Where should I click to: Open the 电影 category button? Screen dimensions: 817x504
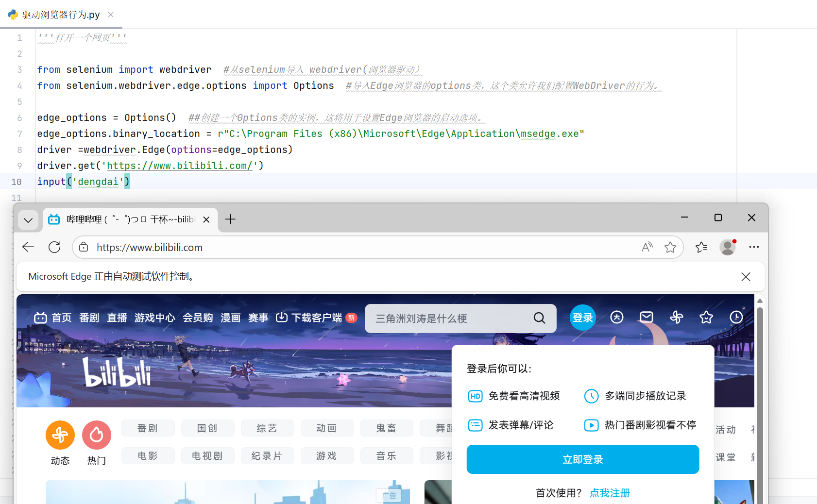148,456
